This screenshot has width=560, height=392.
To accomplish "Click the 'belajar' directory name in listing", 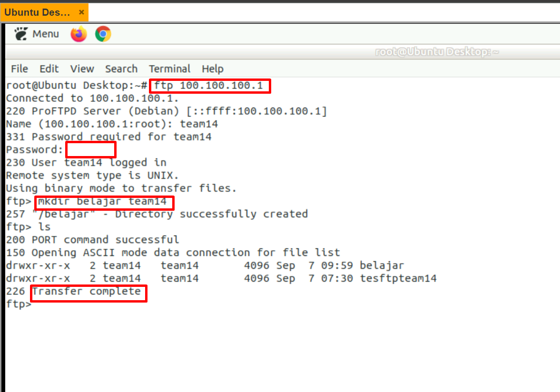I will 382,265.
